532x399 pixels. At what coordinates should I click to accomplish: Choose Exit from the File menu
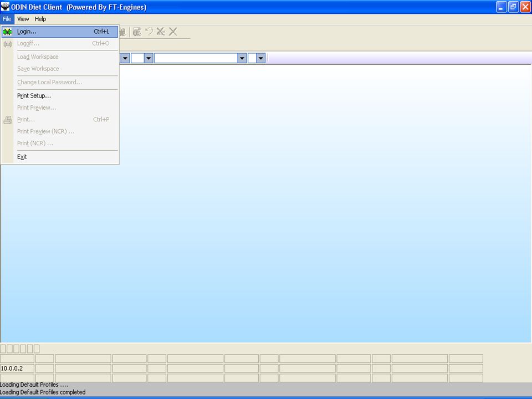point(60,157)
